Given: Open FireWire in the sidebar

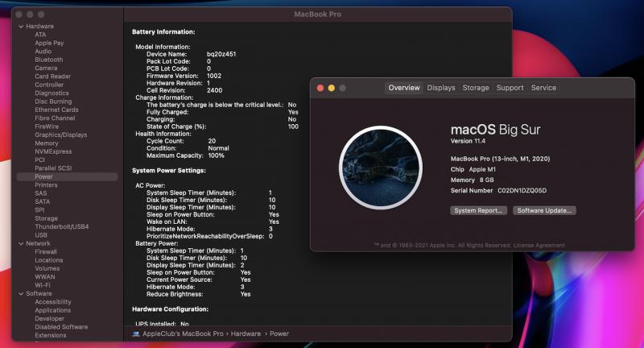Looking at the screenshot, I should point(47,126).
